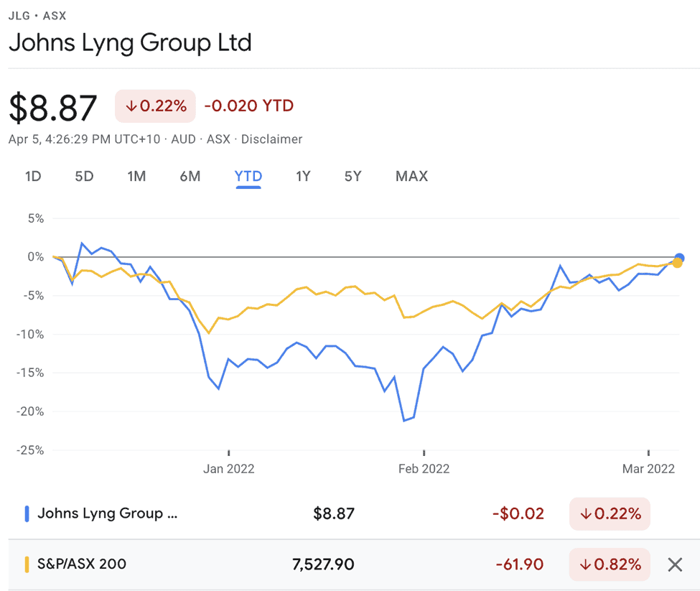Click the -5% y-axis label
Viewport: 700px width, 591px height.
tap(32, 296)
